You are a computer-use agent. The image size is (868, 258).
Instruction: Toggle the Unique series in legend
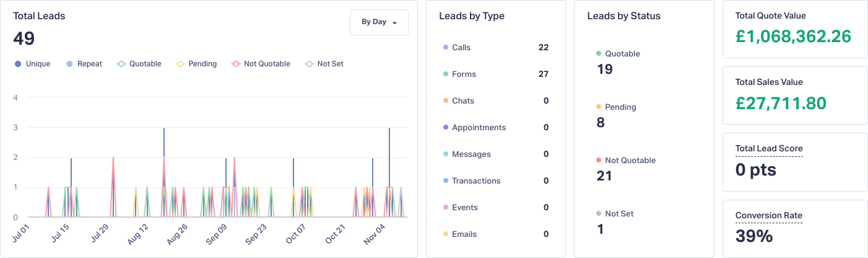32,64
